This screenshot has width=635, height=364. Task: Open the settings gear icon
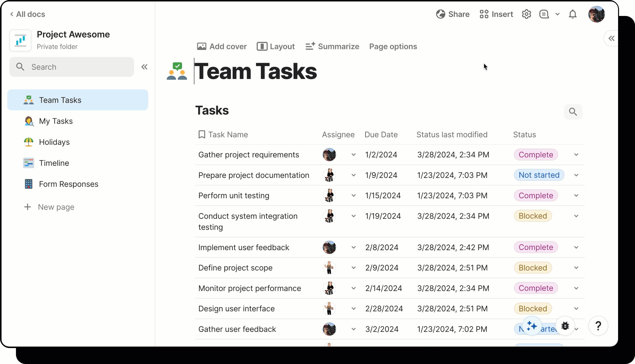pyautogui.click(x=526, y=14)
